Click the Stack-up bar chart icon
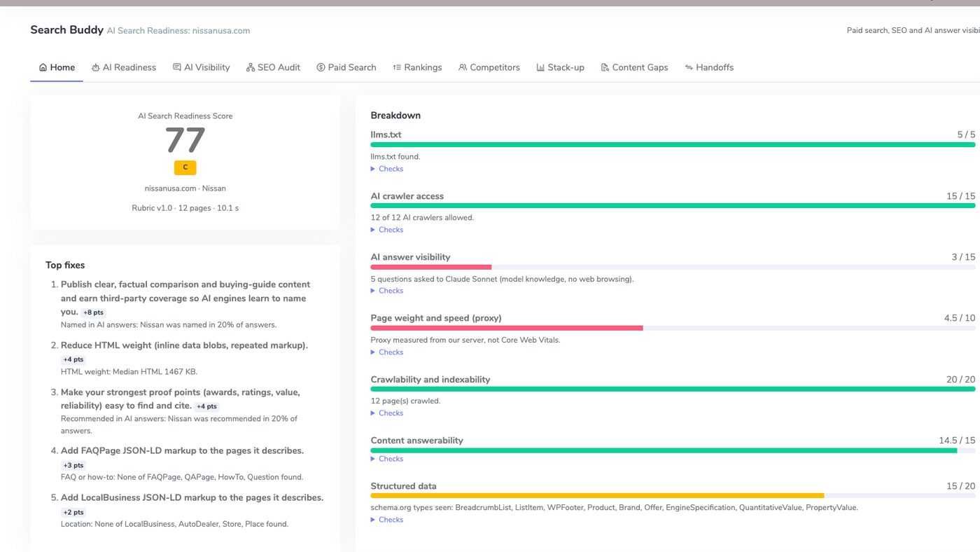Screen dimensions: 980x552 pyautogui.click(x=540, y=67)
